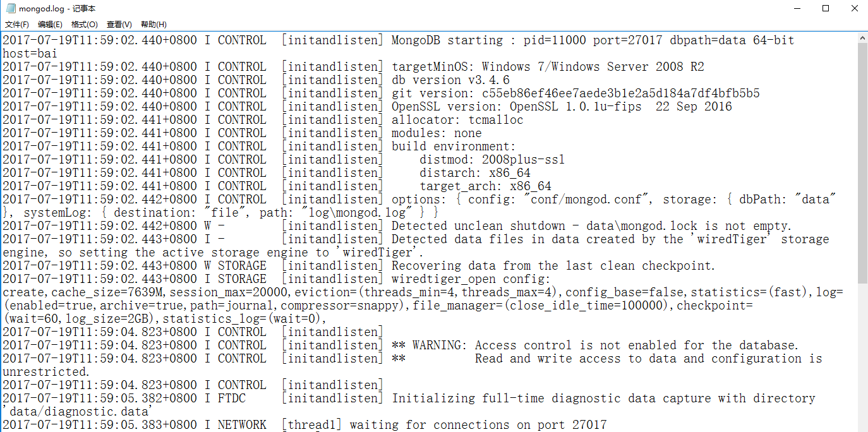Open the 文件(F) menu

[17, 25]
